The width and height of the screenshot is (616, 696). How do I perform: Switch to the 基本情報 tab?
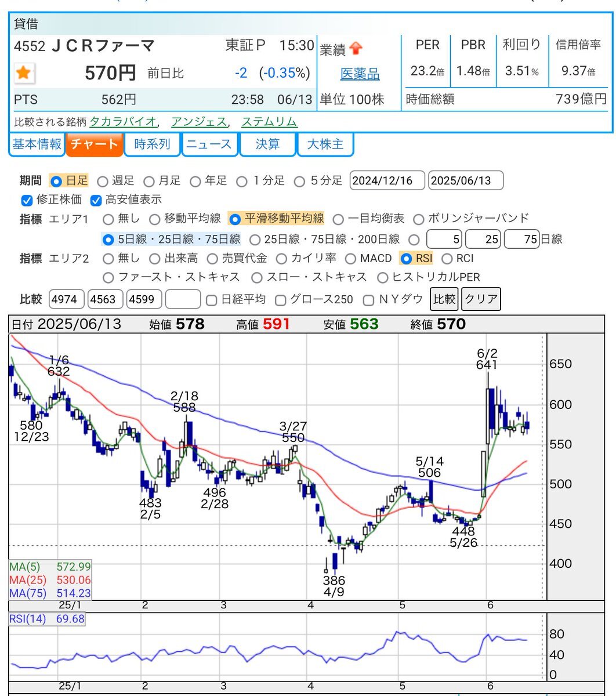(37, 144)
